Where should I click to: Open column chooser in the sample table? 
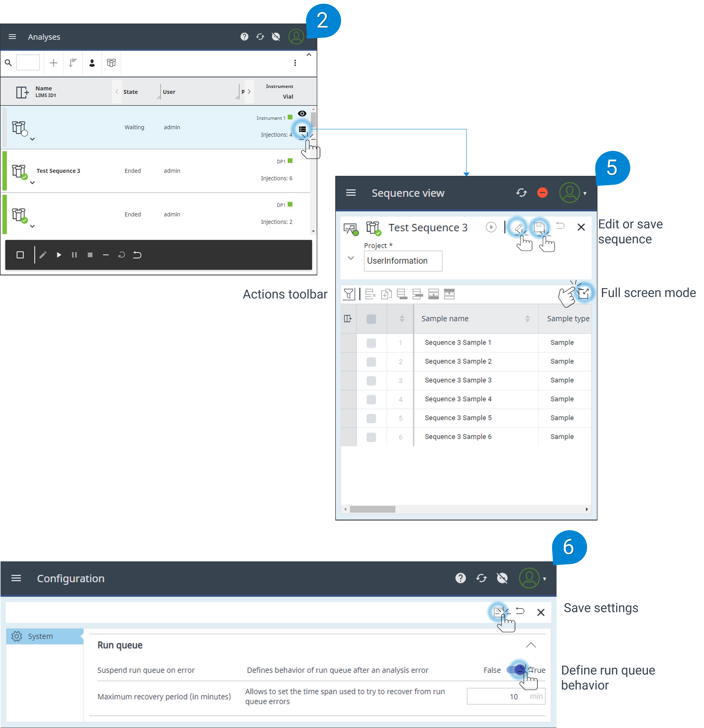pyautogui.click(x=348, y=319)
